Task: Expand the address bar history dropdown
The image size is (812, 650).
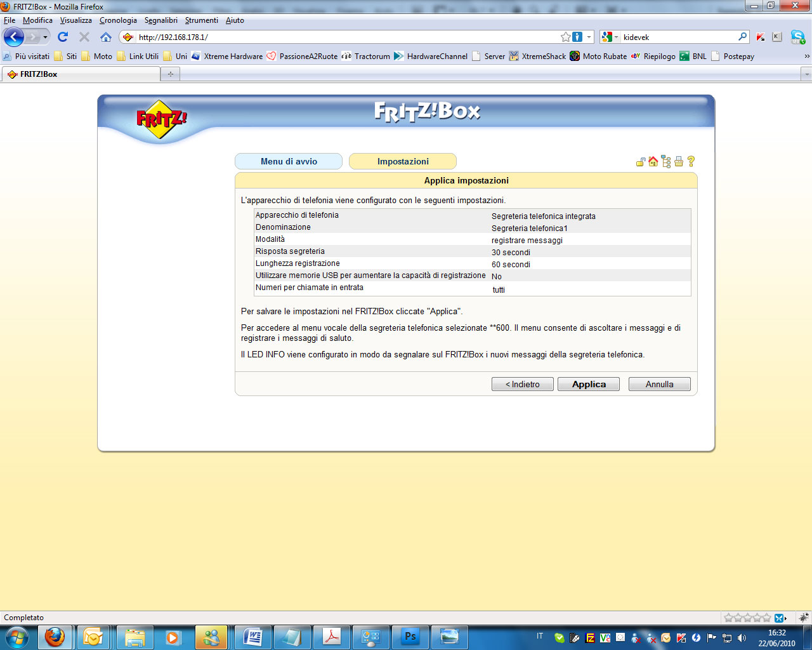Action: click(589, 37)
